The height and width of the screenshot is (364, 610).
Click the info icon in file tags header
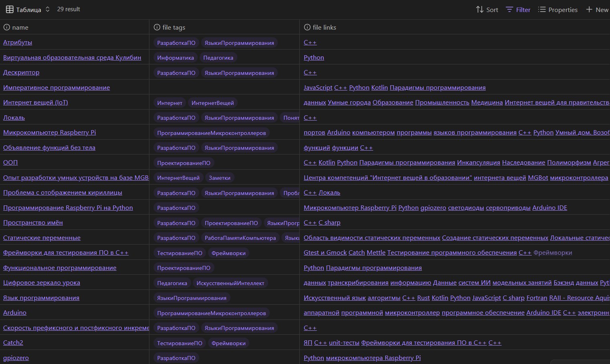coord(157,27)
